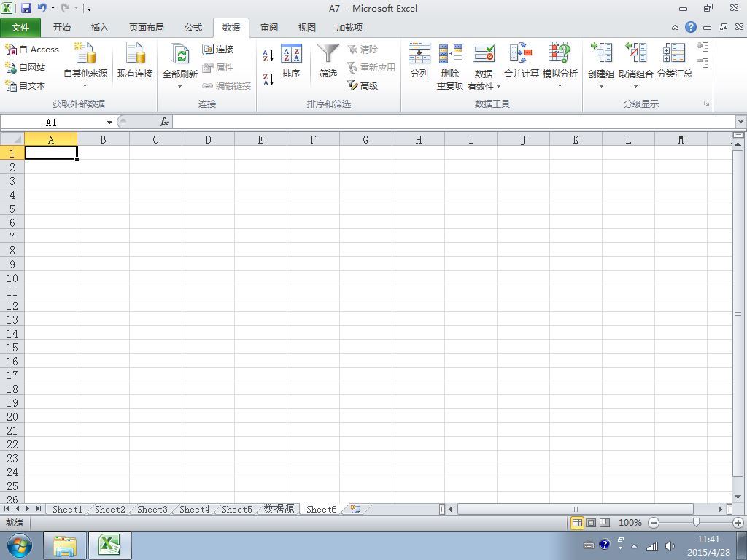Open 分列 text to columns

tap(419, 61)
